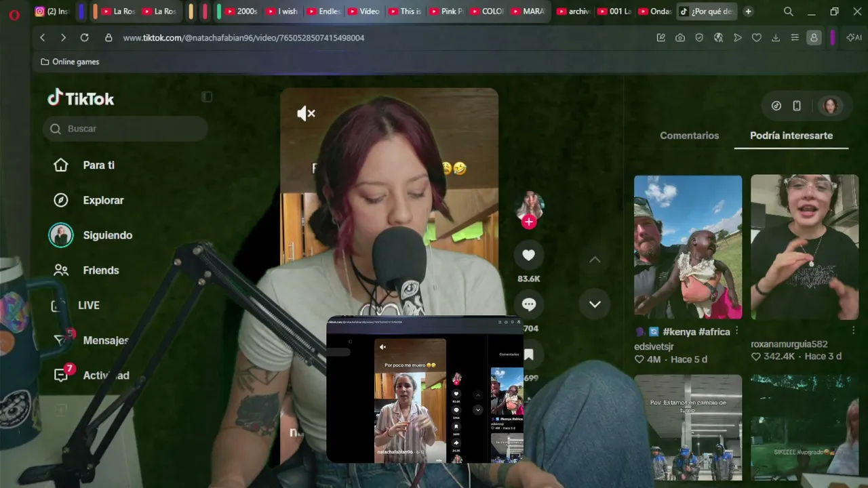Open the TikTok account avatar menu
868x488 pixels.
(x=831, y=106)
